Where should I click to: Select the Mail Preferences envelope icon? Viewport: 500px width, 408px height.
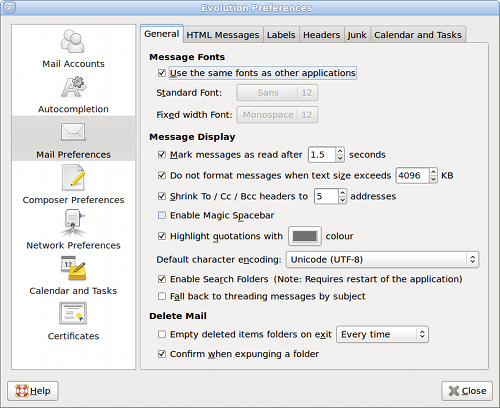(73, 132)
